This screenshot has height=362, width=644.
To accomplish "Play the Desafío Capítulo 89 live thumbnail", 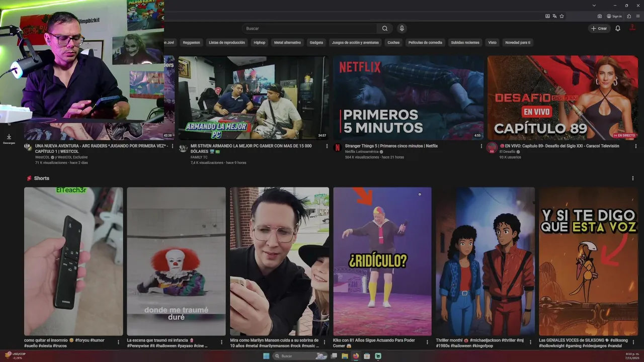I will click(x=562, y=98).
